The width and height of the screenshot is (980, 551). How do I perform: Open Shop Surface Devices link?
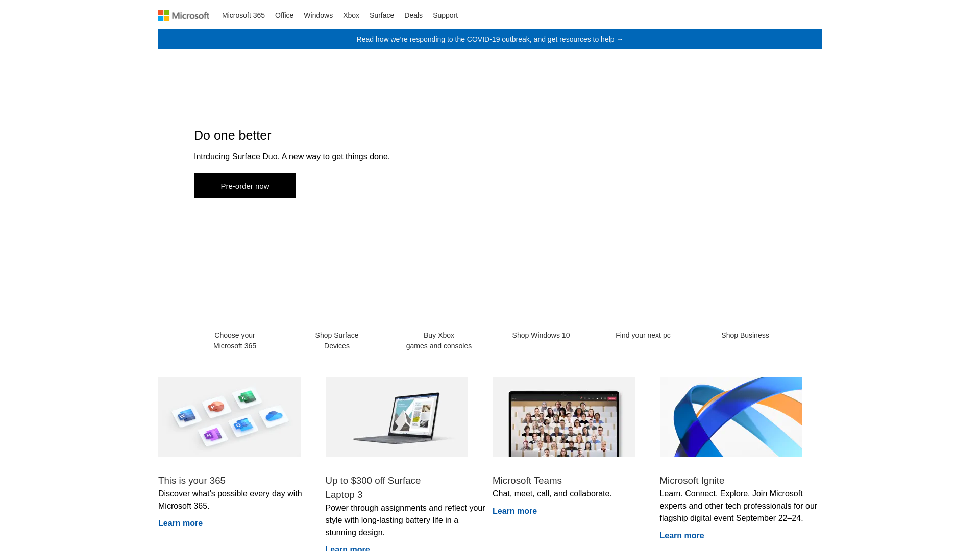(x=337, y=340)
